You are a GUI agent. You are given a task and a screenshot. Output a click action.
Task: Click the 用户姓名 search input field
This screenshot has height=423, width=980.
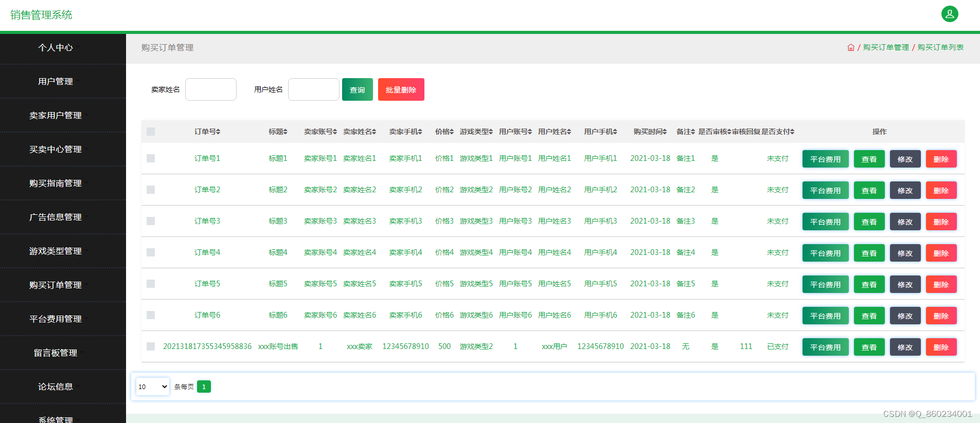pos(314,89)
